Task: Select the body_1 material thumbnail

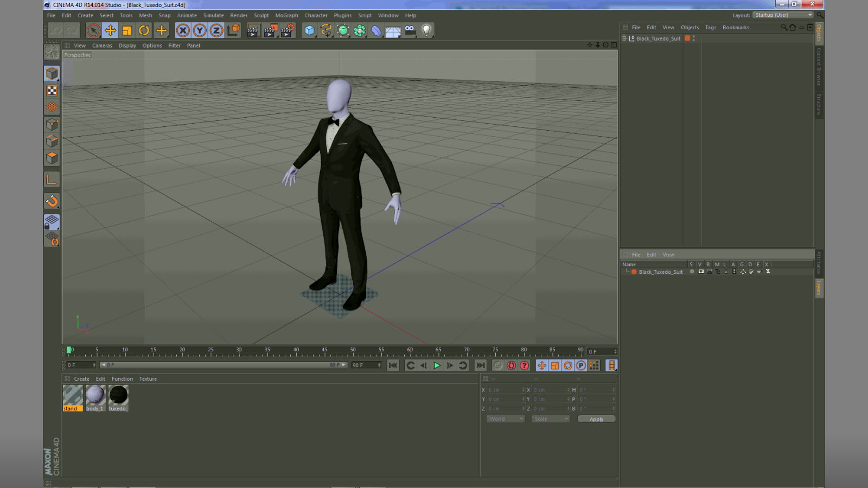Action: (95, 398)
